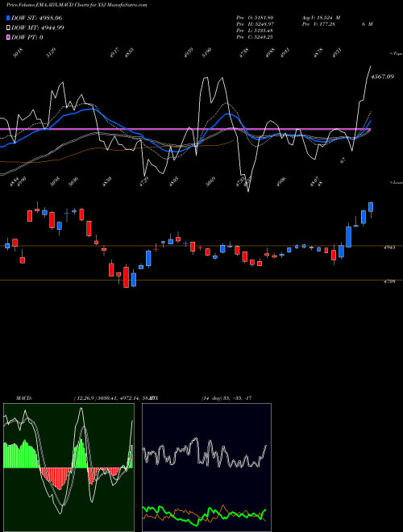Click the Avg V: 18.524 M value

[321, 17]
